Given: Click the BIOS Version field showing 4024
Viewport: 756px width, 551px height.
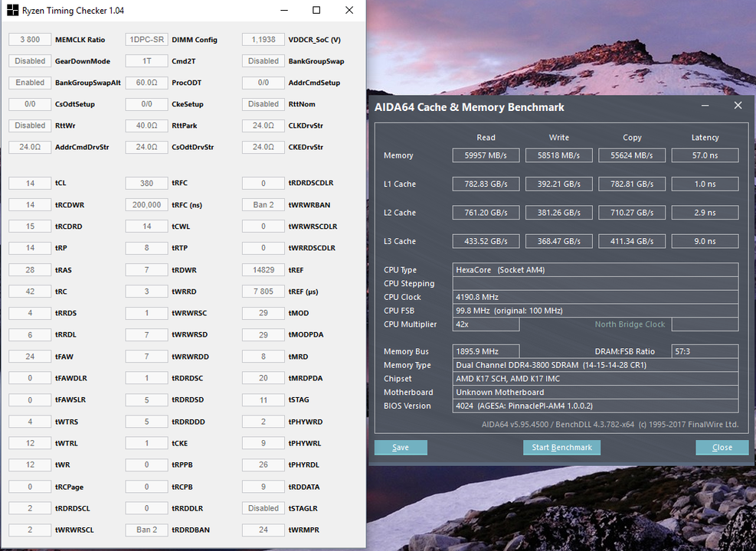Looking at the screenshot, I should pyautogui.click(x=595, y=406).
